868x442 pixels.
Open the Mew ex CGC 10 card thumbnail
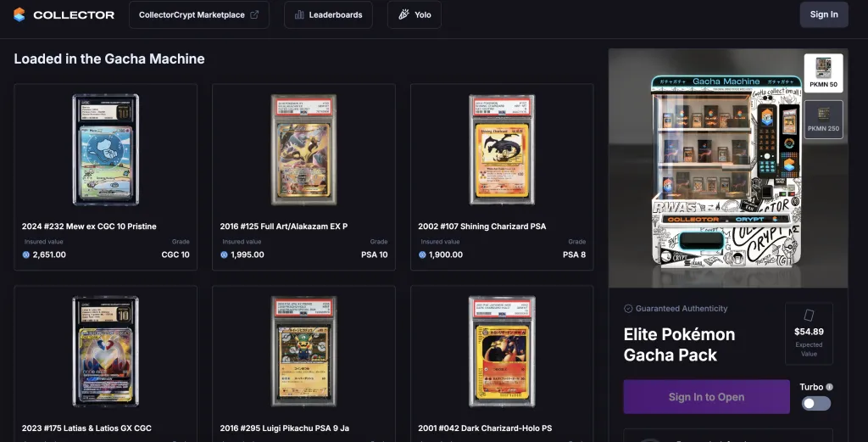point(106,149)
